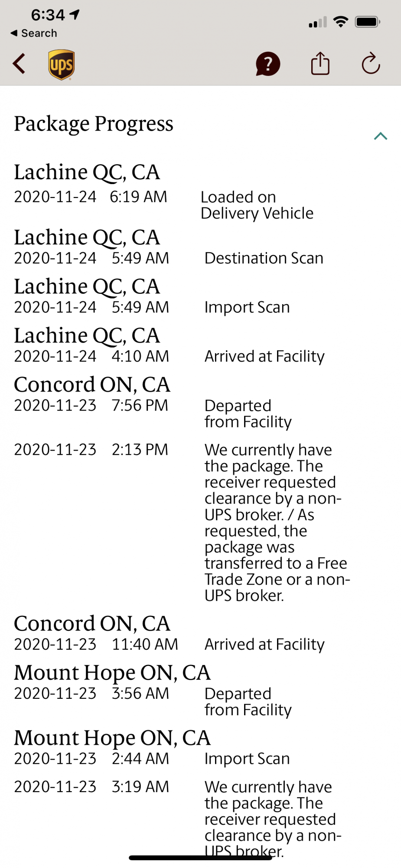The height and width of the screenshot is (868, 401).
Task: Tap the UPS shield logo
Action: (61, 65)
